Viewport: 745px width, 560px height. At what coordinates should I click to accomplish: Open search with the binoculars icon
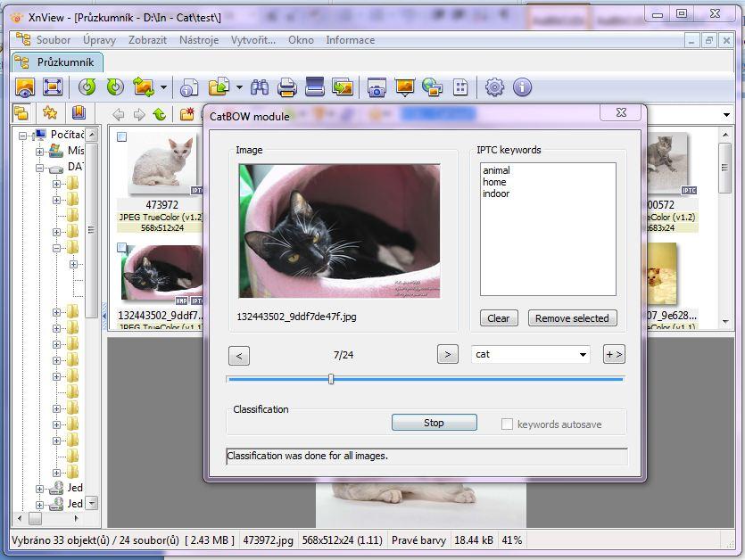click(x=260, y=87)
